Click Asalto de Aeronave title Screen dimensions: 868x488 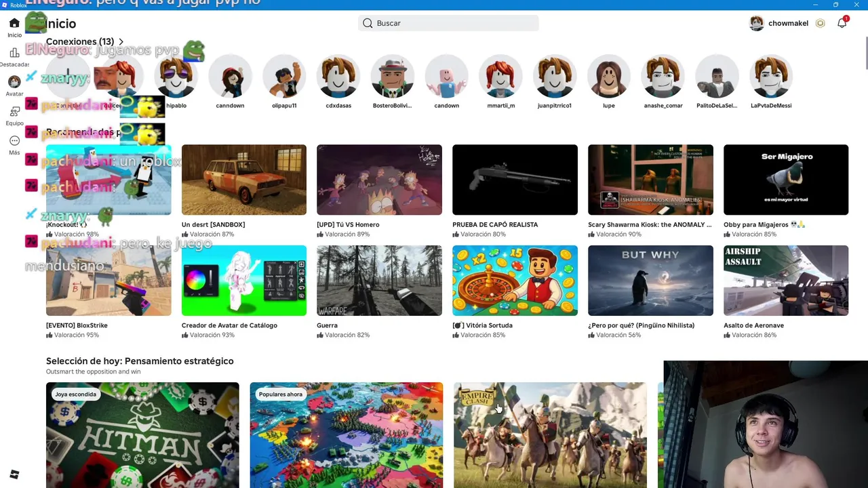[753, 325]
